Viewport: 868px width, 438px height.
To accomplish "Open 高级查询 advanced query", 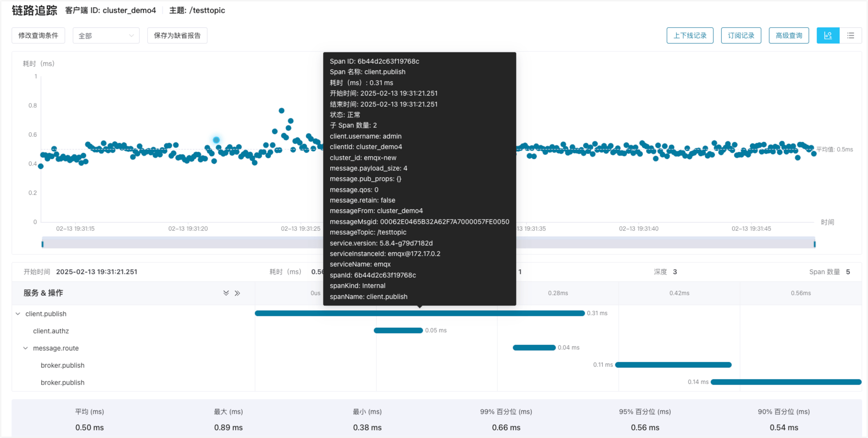I will [x=789, y=35].
